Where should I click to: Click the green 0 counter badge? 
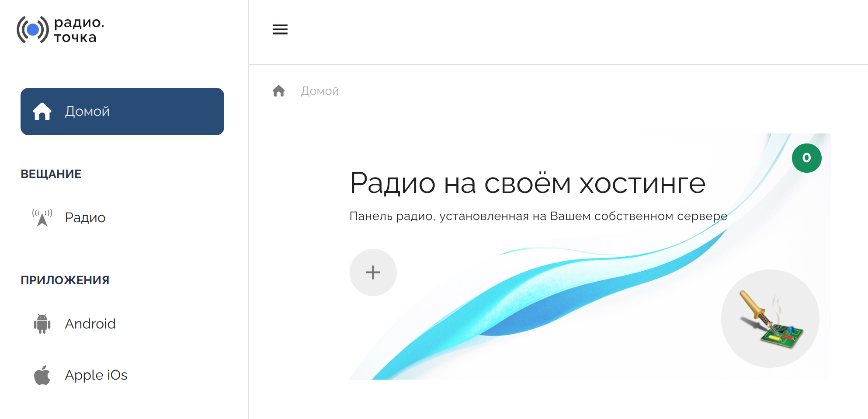(x=806, y=158)
